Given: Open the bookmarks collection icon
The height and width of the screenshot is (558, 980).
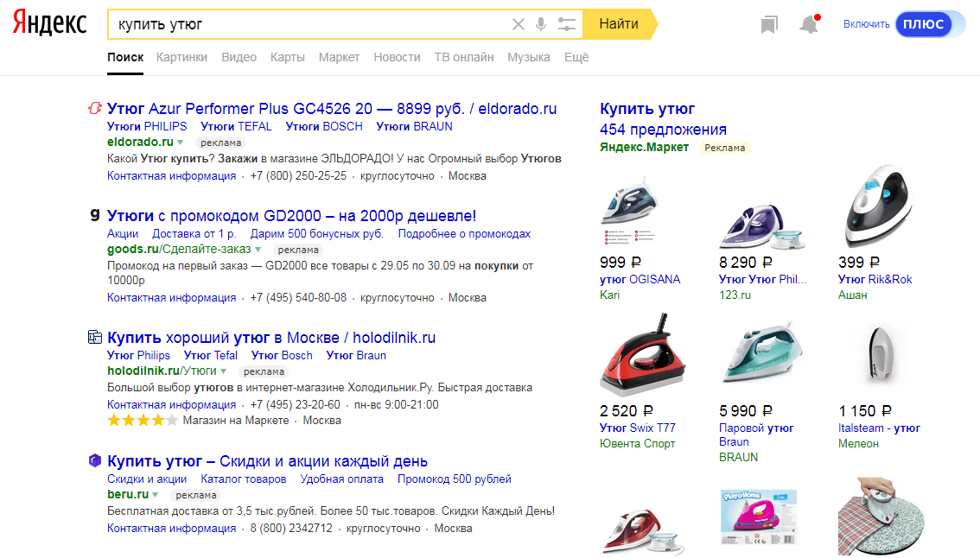Looking at the screenshot, I should 769,25.
